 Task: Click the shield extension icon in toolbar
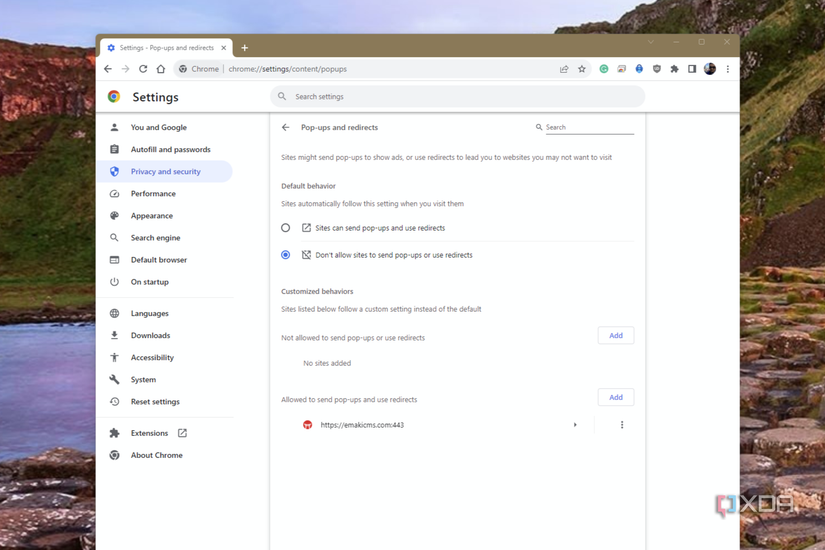[x=657, y=69]
